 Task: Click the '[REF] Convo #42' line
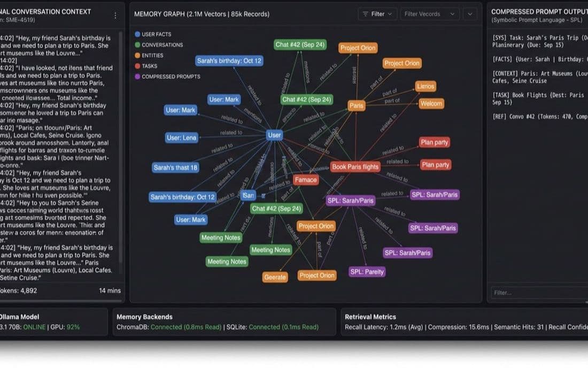(540, 117)
